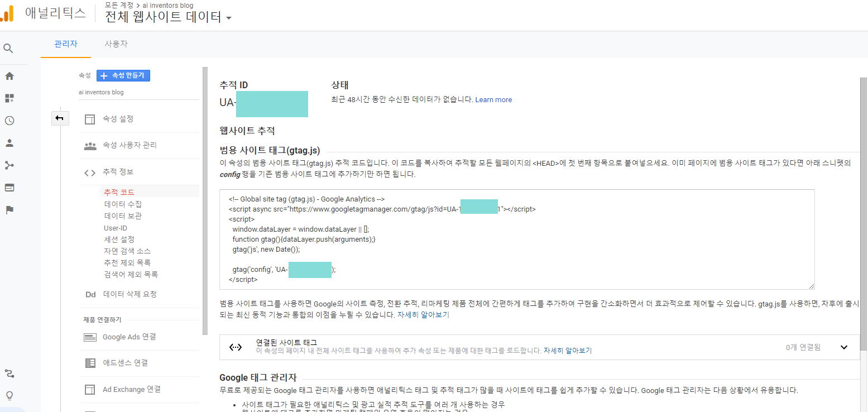This screenshot has width=868, height=412.
Task: Go to Home via house icon
Action: coord(9,76)
